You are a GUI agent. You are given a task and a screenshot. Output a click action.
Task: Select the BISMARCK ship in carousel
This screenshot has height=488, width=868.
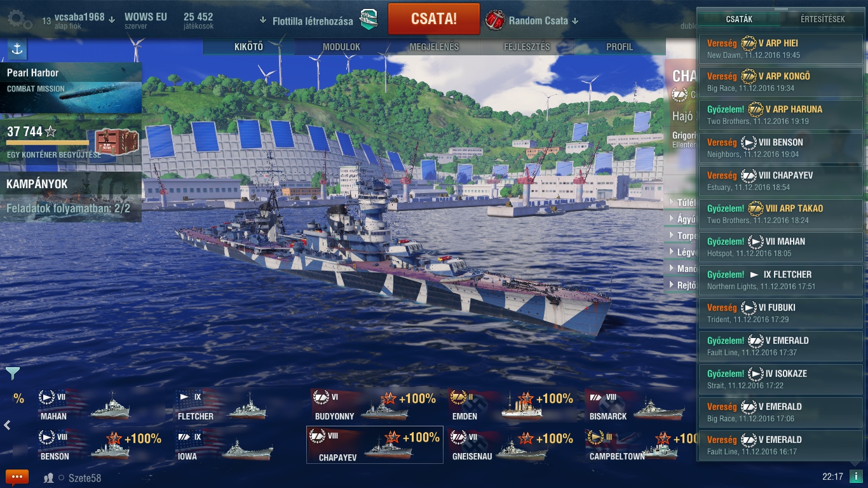pyautogui.click(x=635, y=407)
